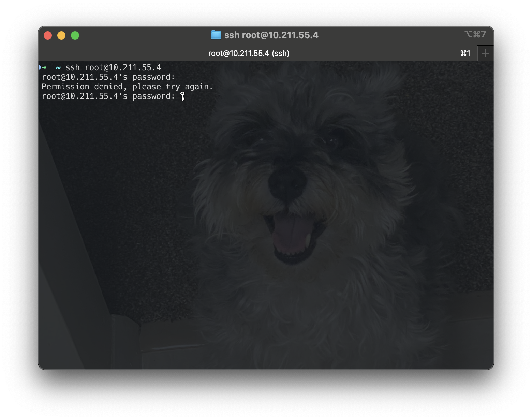Click the dog's nose in the background
This screenshot has height=420, width=532.
tap(287, 181)
